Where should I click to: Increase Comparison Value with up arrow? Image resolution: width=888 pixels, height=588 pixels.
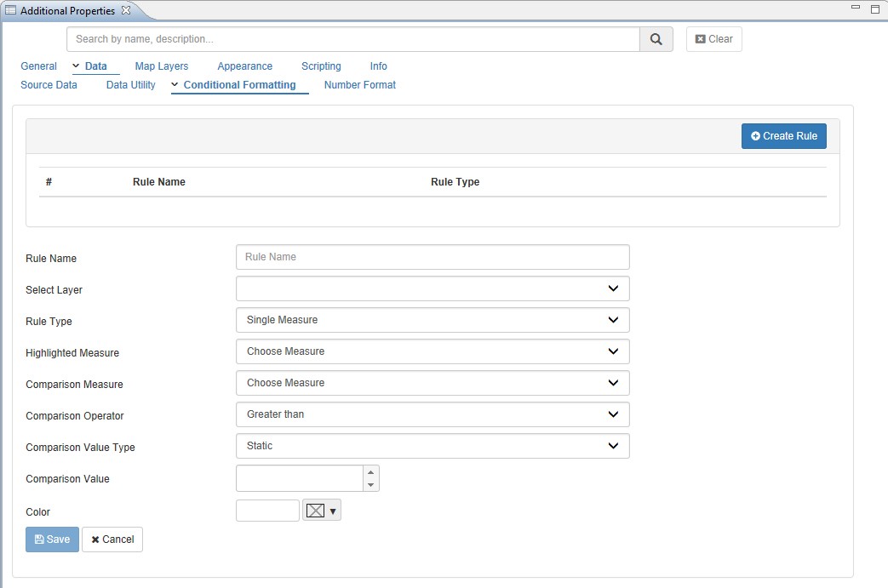370,472
